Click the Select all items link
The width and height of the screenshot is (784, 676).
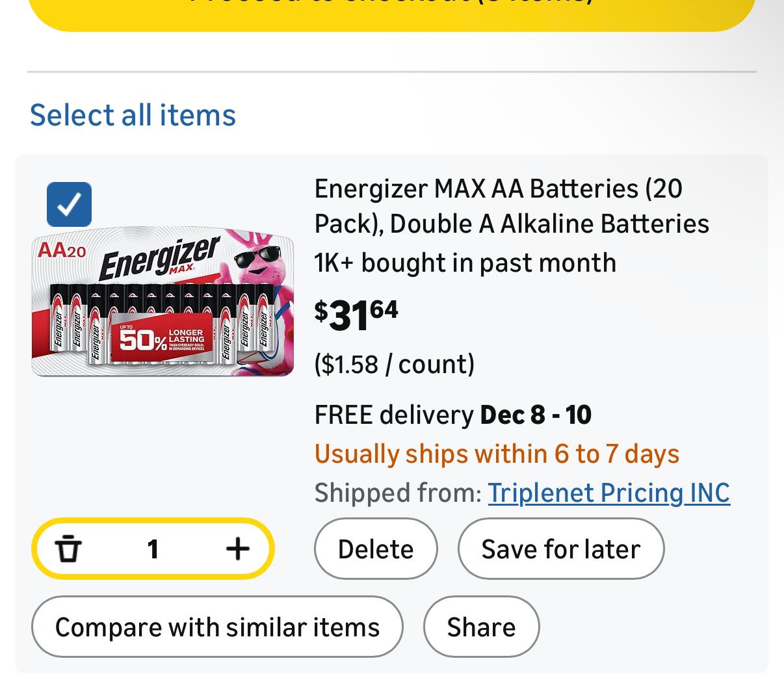click(x=133, y=115)
